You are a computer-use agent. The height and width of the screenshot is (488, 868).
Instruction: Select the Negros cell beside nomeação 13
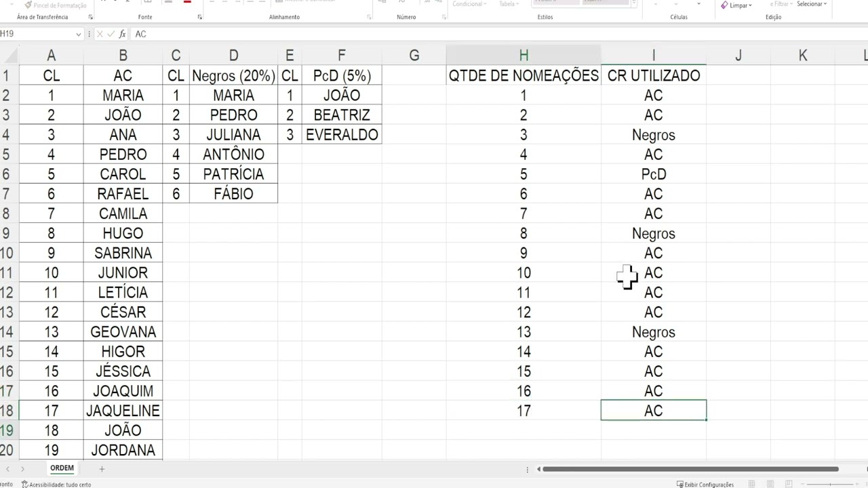point(654,331)
